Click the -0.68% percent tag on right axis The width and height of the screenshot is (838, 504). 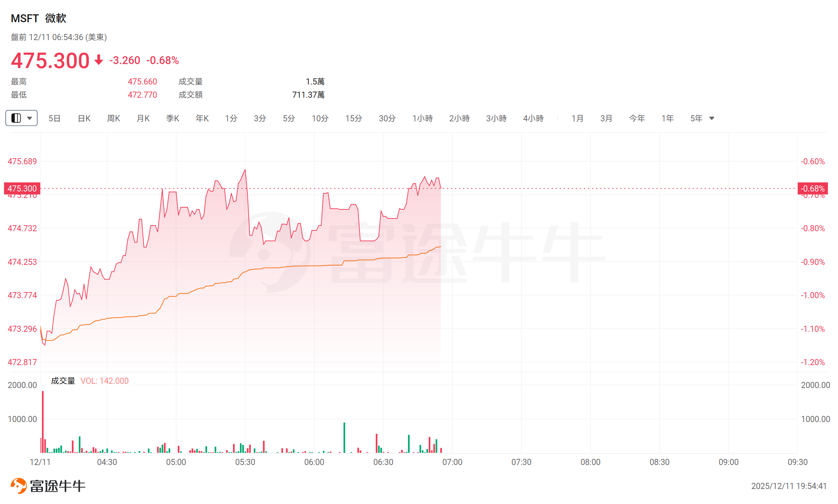pyautogui.click(x=813, y=188)
